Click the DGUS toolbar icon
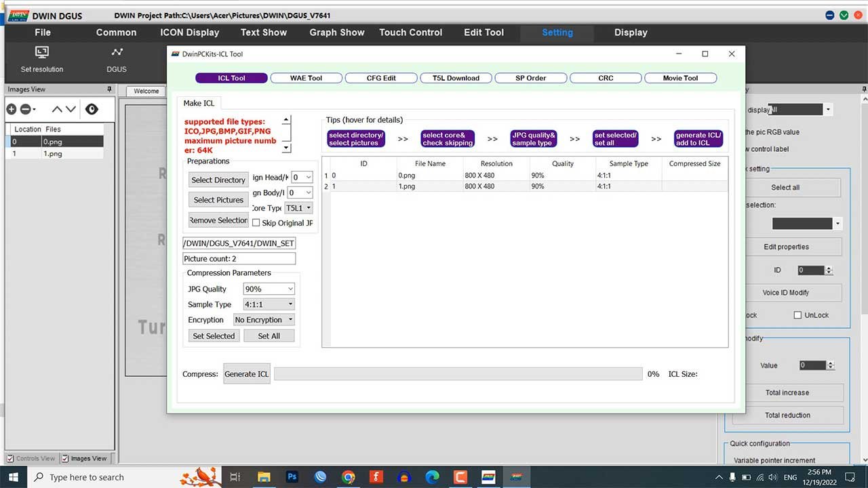Image resolution: width=868 pixels, height=488 pixels. (x=117, y=53)
